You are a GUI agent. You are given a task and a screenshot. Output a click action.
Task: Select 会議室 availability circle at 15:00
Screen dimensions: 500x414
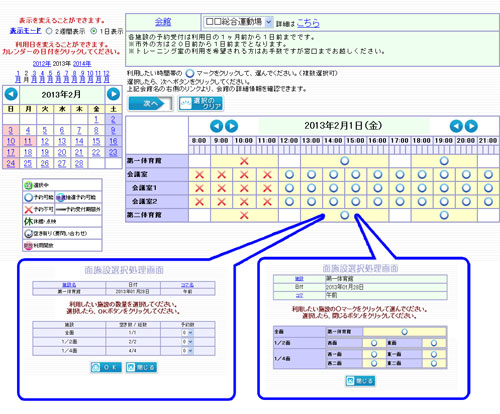coord(356,174)
